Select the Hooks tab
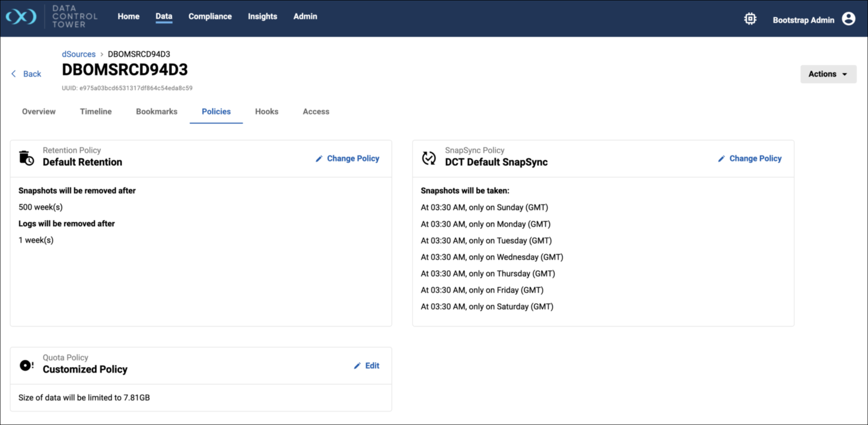This screenshot has height=425, width=868. click(x=266, y=112)
